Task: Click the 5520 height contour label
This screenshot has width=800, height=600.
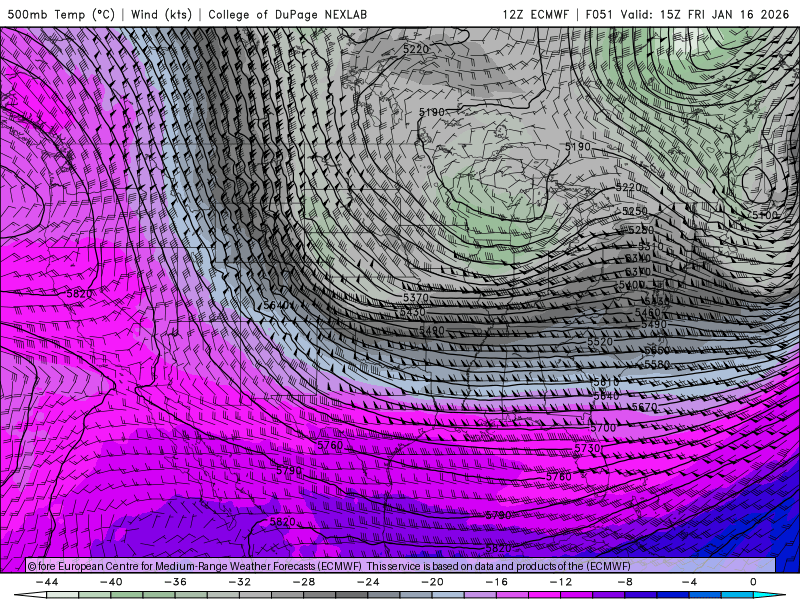Action: (600, 341)
